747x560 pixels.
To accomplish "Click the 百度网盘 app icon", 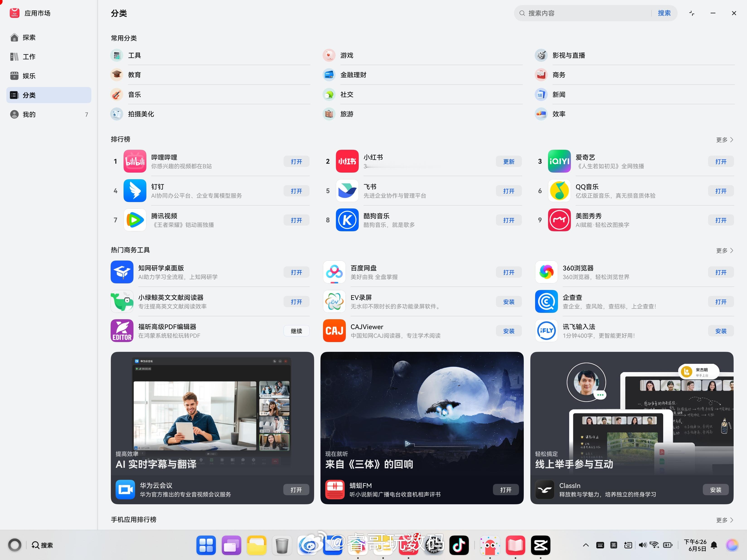I will coord(334,272).
